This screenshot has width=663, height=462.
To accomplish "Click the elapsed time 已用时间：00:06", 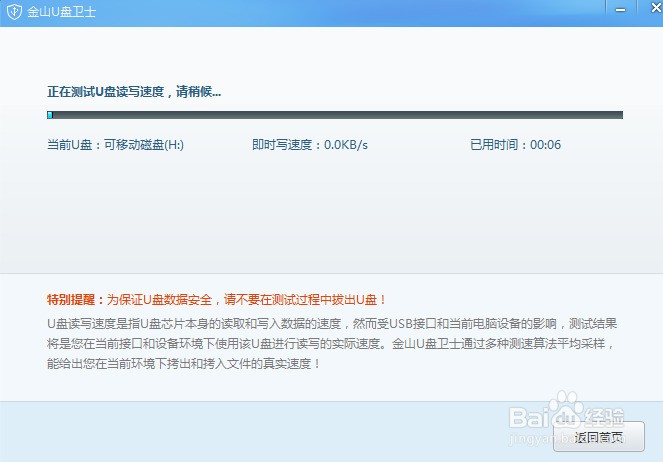I will (x=515, y=145).
